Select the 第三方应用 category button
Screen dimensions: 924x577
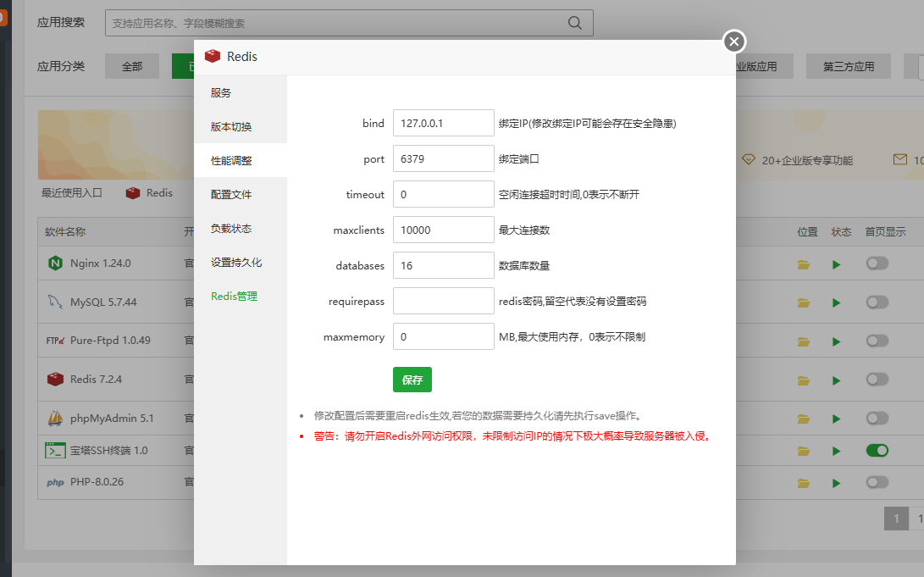click(849, 66)
